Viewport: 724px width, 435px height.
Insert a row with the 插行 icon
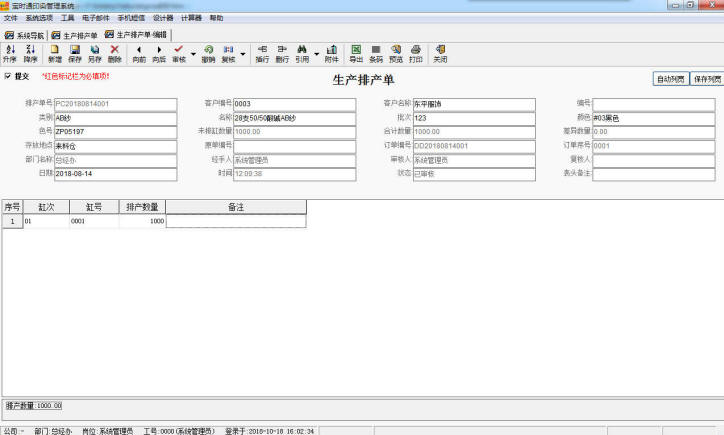pyautogui.click(x=262, y=54)
